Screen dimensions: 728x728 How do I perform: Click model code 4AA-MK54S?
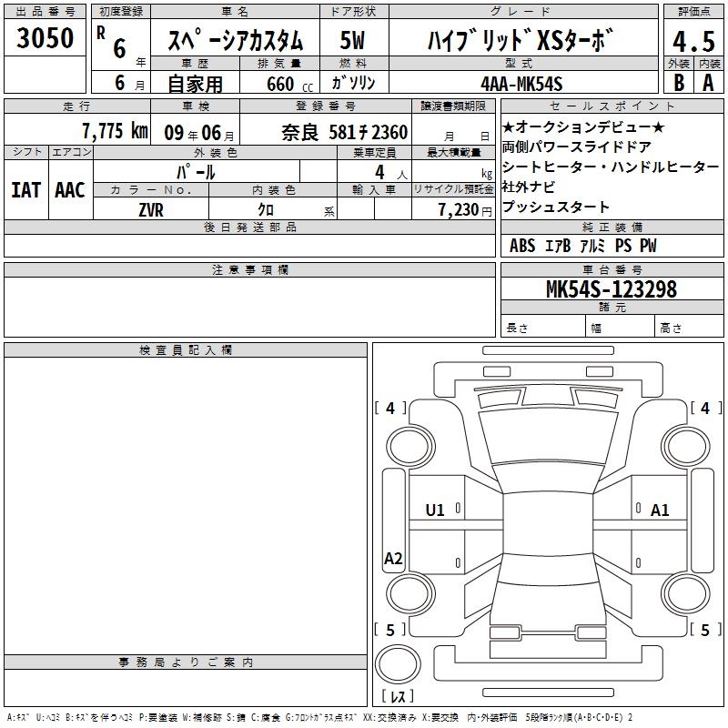coord(521,84)
